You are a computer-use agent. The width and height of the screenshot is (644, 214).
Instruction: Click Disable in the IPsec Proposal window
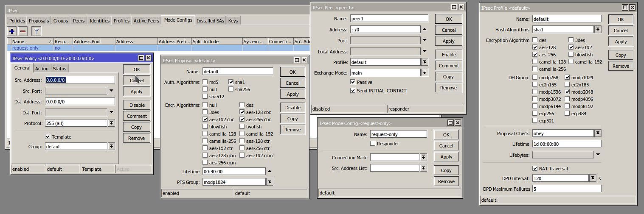(292, 108)
